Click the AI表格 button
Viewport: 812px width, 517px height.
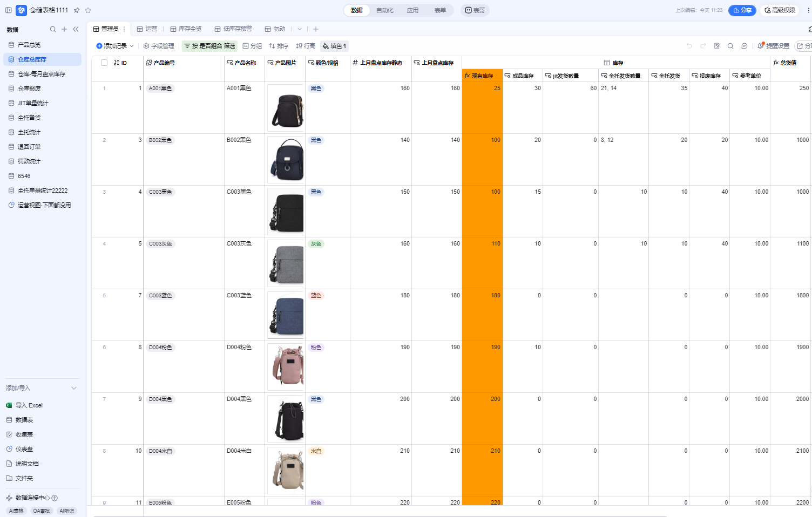click(x=16, y=511)
